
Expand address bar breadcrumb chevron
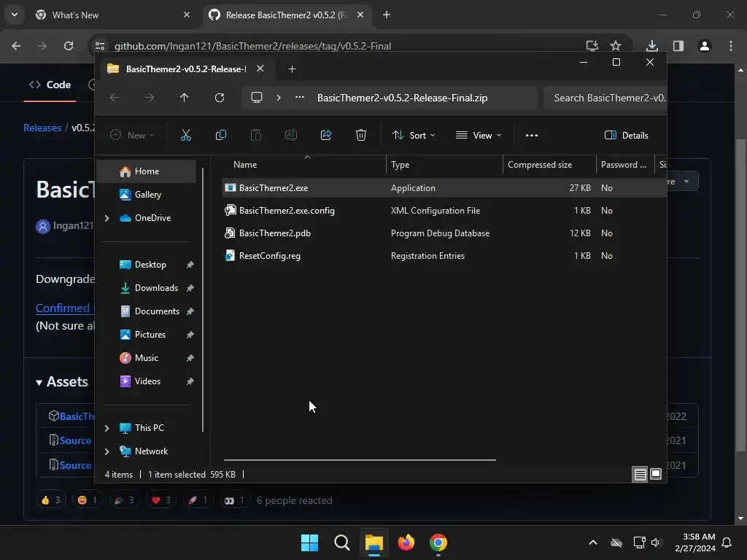(x=279, y=98)
